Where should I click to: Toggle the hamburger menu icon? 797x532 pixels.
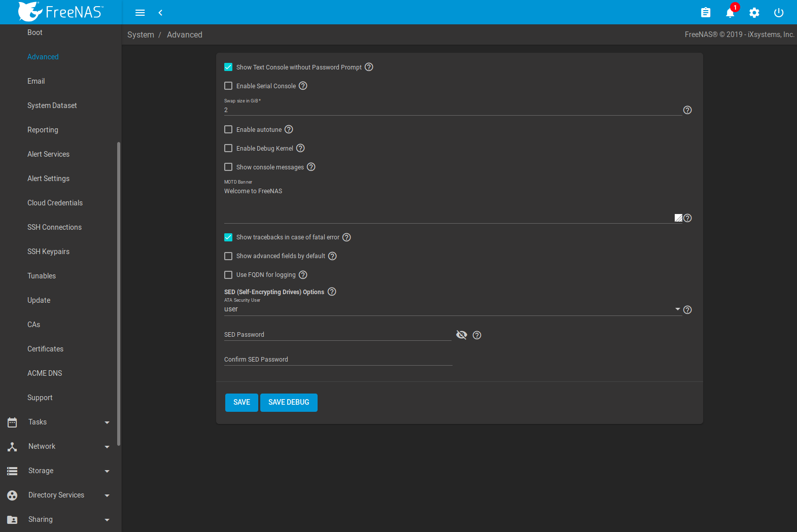pos(140,13)
